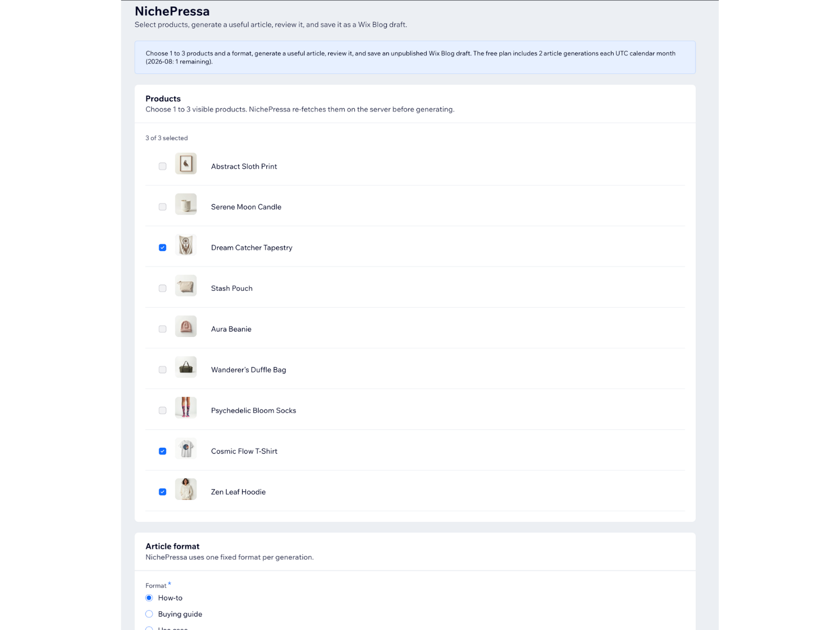The height and width of the screenshot is (630, 840).
Task: Tick the Stash Pouch checkbox
Action: [x=163, y=288]
